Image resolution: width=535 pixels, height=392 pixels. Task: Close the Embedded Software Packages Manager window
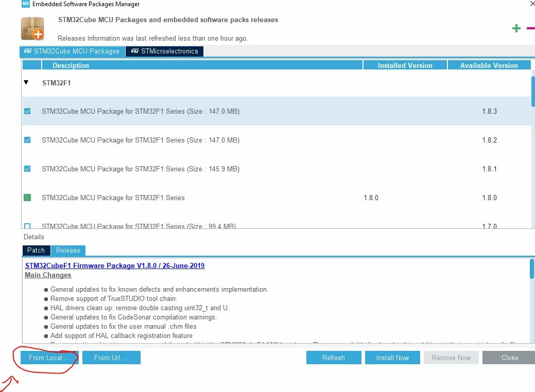click(532, 4)
